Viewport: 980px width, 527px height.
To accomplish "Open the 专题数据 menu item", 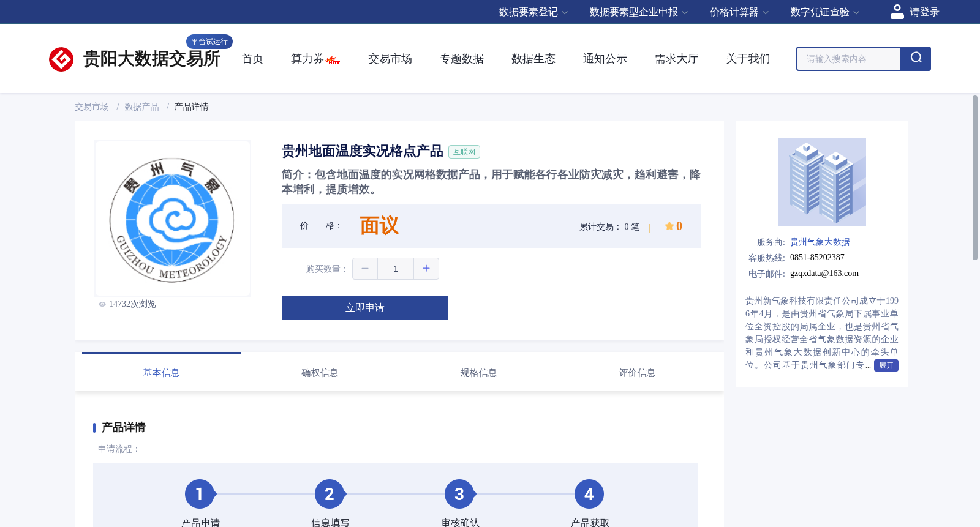I will [461, 59].
